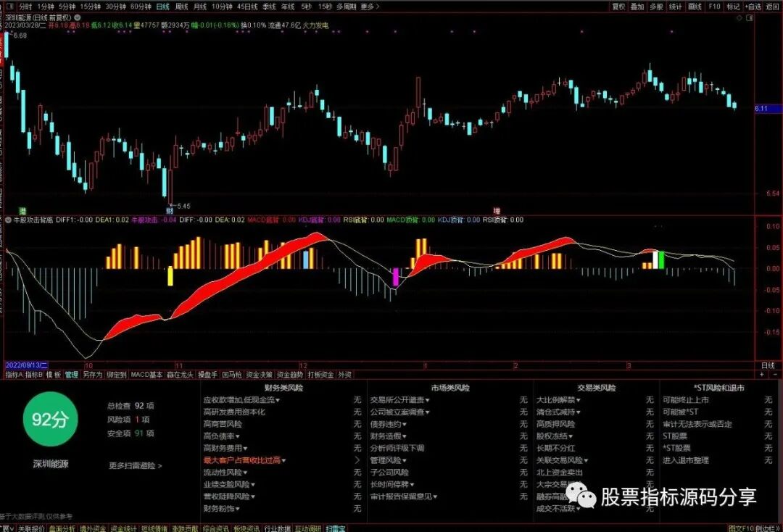Open the arrow beside 最大客户占营收比过高
The height and width of the screenshot is (532, 783).
[x=357, y=460]
